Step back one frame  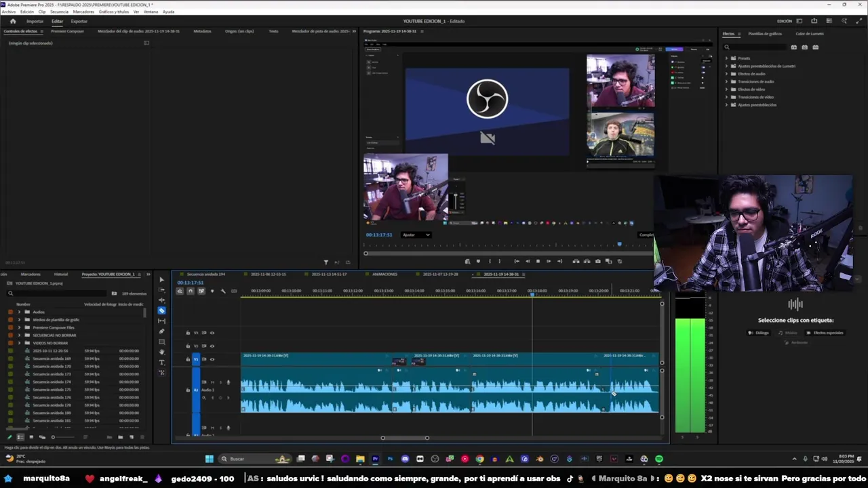527,261
